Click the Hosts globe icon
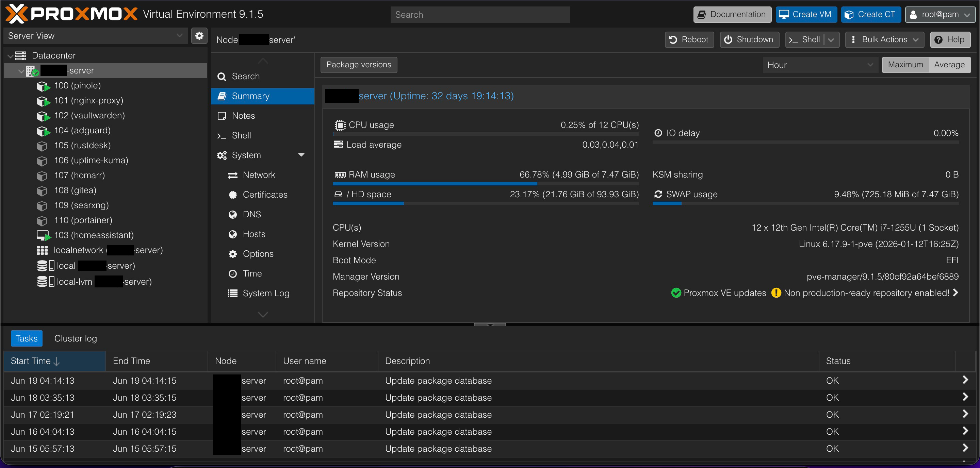 tap(232, 235)
